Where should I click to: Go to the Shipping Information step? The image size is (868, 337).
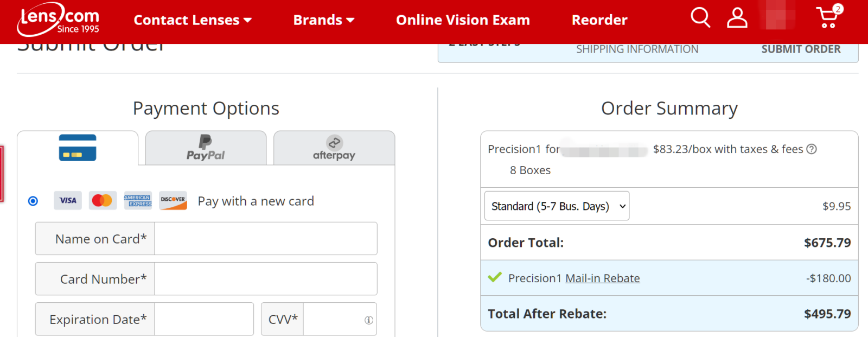tap(637, 49)
